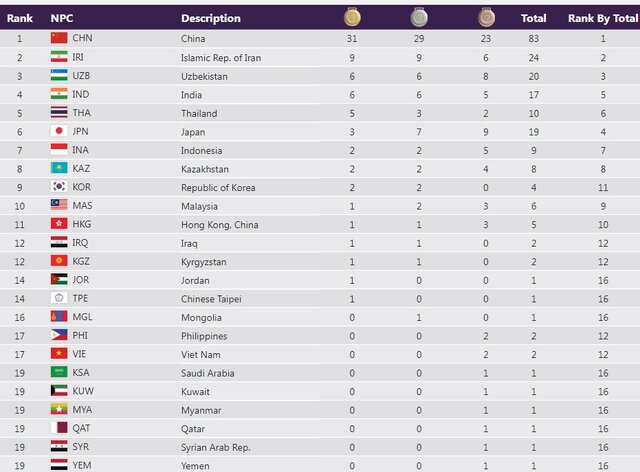Sort by the NPC column header

(62, 18)
